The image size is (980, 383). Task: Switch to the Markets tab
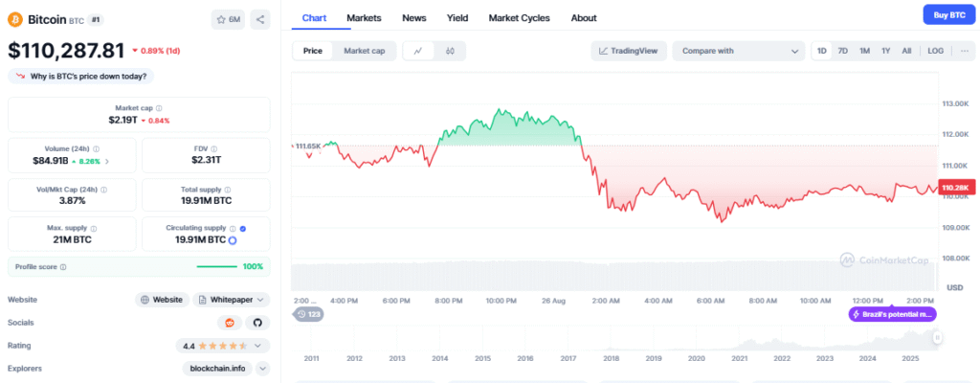[x=364, y=18]
